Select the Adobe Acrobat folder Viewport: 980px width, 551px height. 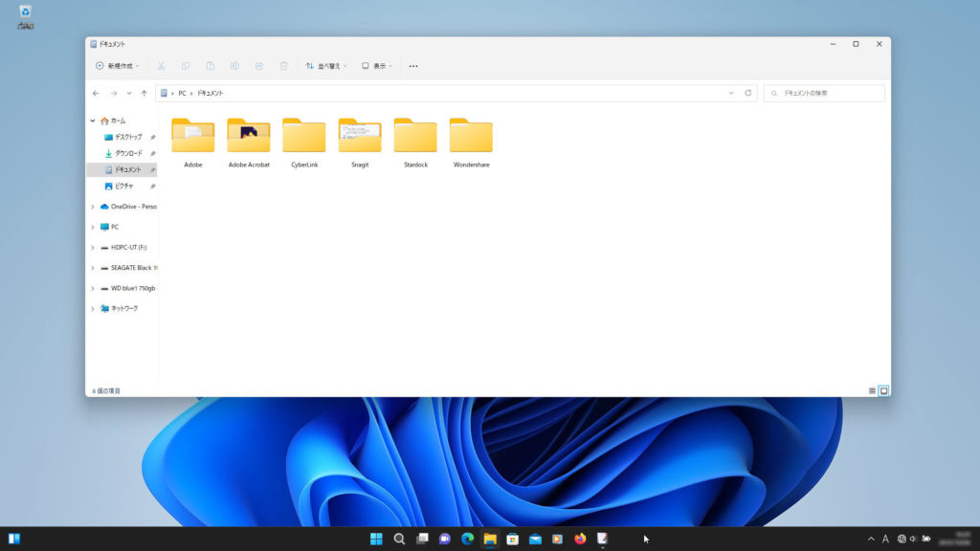coord(249,136)
